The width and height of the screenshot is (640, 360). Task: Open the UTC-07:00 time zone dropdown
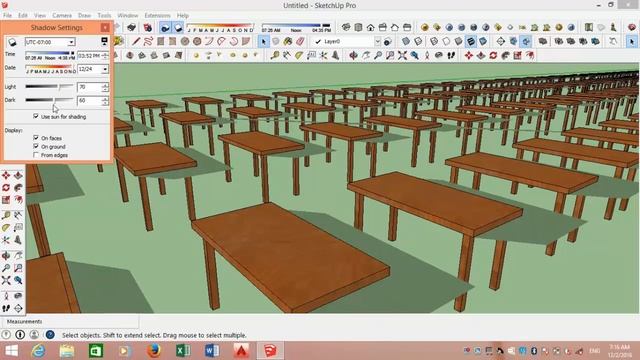71,42
